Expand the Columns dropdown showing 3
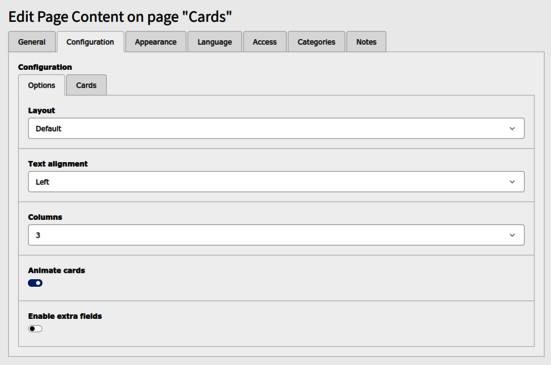The height and width of the screenshot is (365, 551). [276, 235]
